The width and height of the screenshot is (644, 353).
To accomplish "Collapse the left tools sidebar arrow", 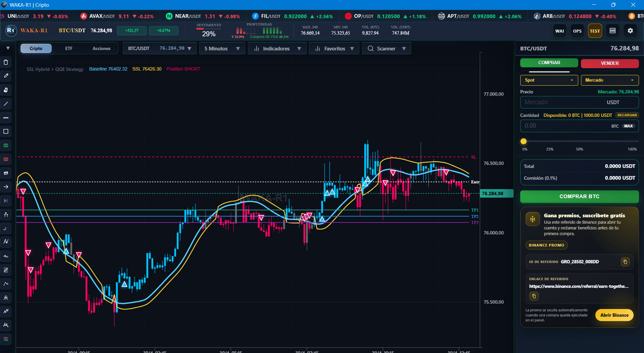I will 8,48.
